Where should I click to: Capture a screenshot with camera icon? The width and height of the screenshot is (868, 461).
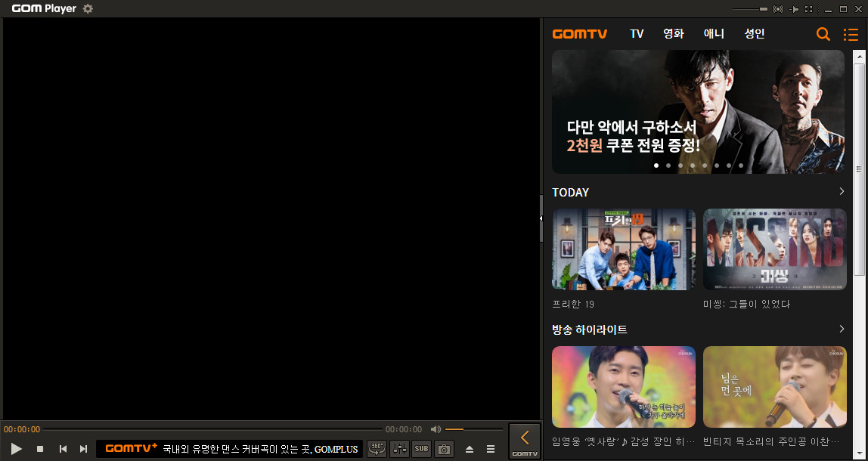tap(444, 449)
